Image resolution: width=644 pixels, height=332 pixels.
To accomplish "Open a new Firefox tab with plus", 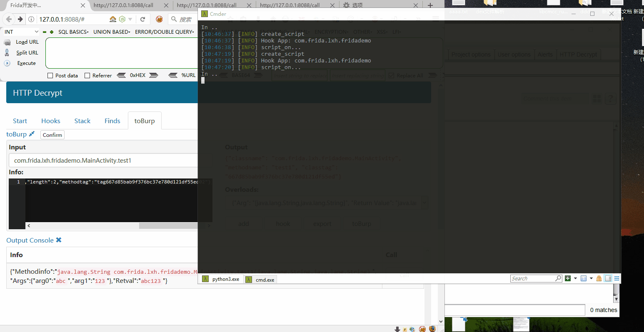I will (430, 5).
